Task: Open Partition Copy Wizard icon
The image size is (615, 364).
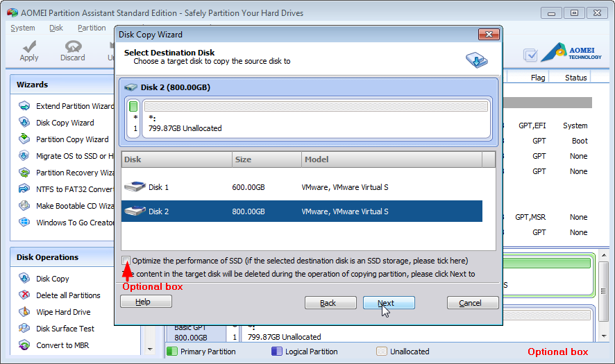Action: [24, 139]
